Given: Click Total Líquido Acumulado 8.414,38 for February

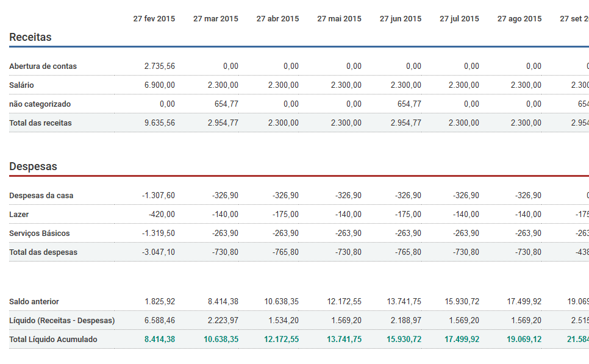Looking at the screenshot, I should (160, 339).
